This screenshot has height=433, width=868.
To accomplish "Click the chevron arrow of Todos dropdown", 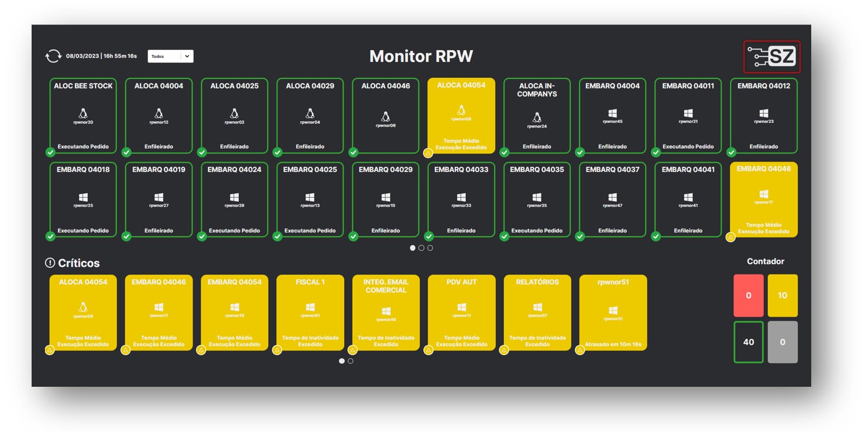I will point(187,56).
